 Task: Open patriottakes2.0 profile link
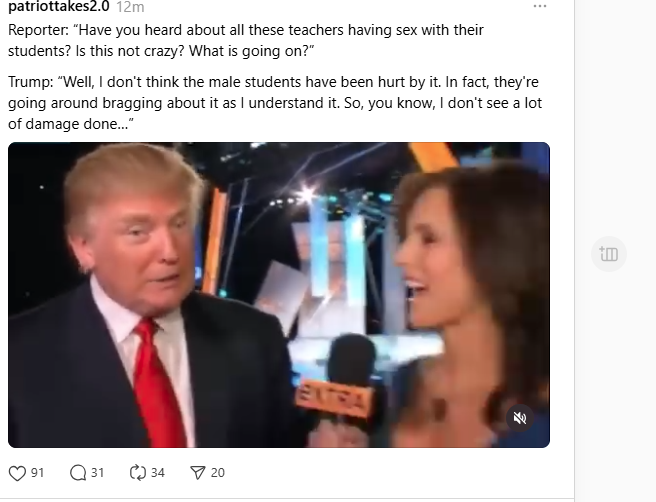tap(59, 6)
